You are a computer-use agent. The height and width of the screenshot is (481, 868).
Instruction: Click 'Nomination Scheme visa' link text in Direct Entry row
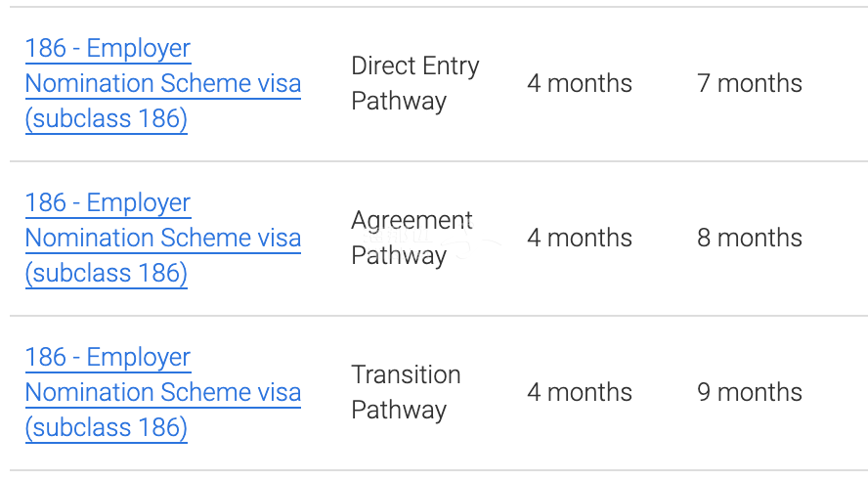click(162, 83)
